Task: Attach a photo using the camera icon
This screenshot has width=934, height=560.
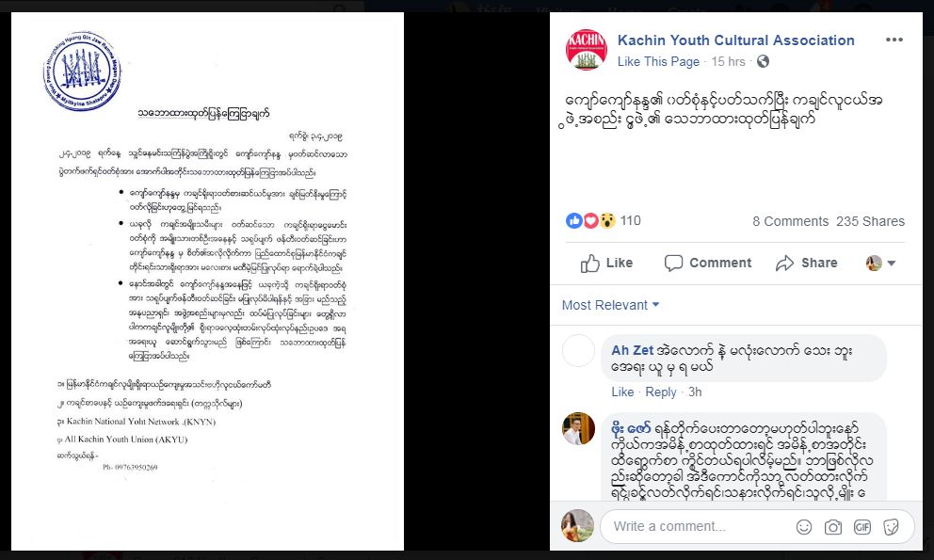Action: tap(832, 527)
